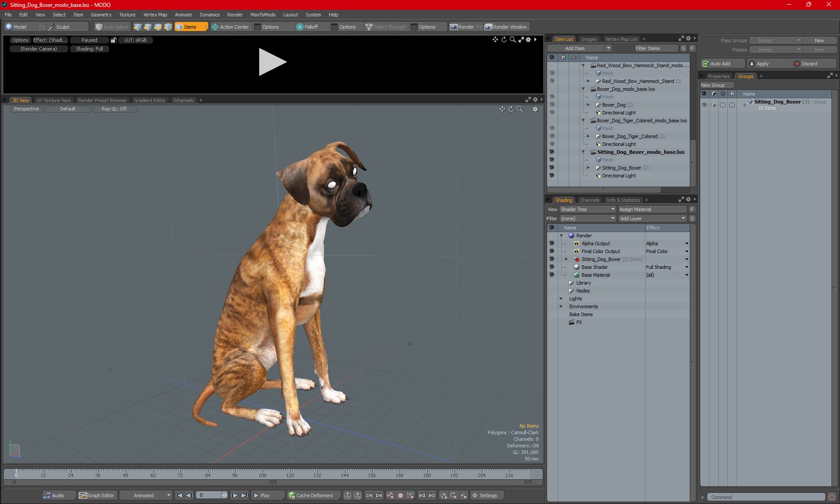840x504 pixels.
Task: Click Auto Add button
Action: click(x=722, y=64)
